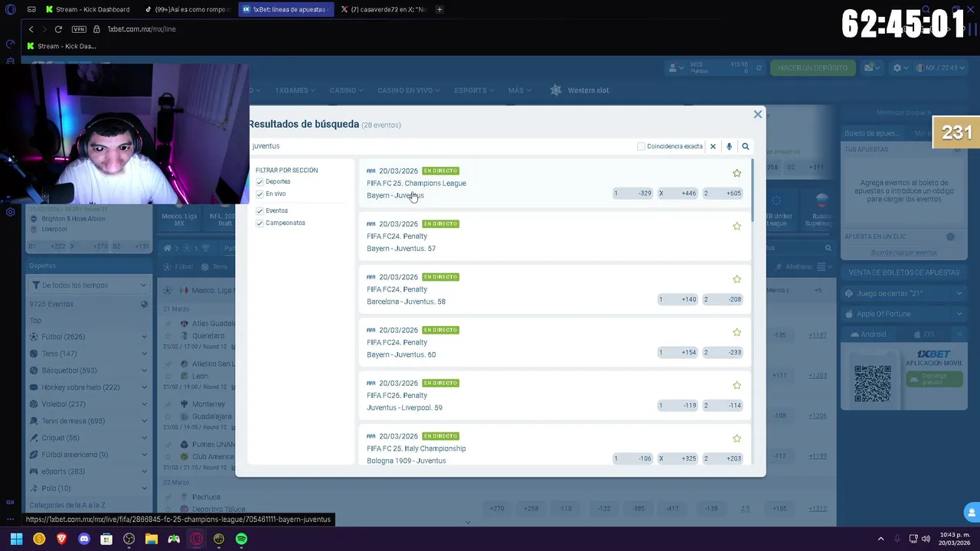Toggle Coincidencia exacta checkbox

[641, 146]
